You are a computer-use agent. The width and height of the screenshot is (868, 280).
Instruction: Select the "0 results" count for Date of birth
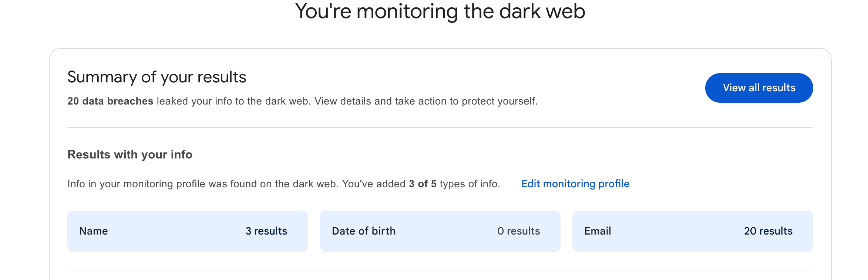[x=518, y=231]
